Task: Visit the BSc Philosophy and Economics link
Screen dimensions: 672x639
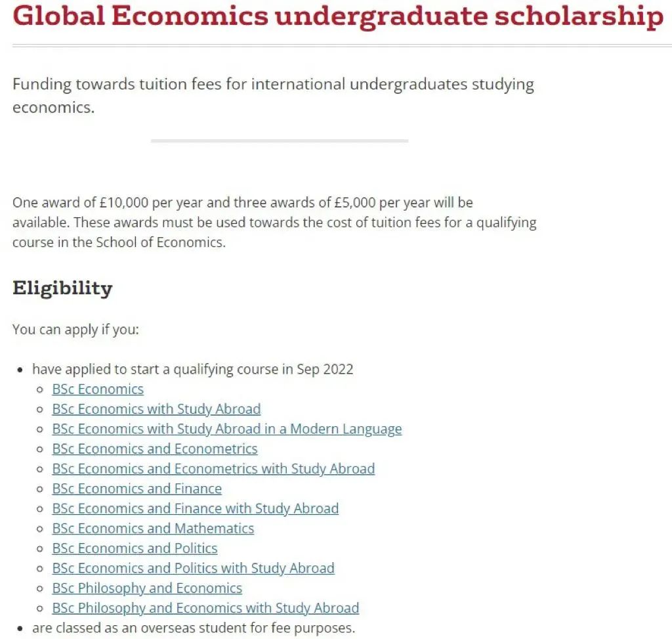Action: tap(147, 588)
